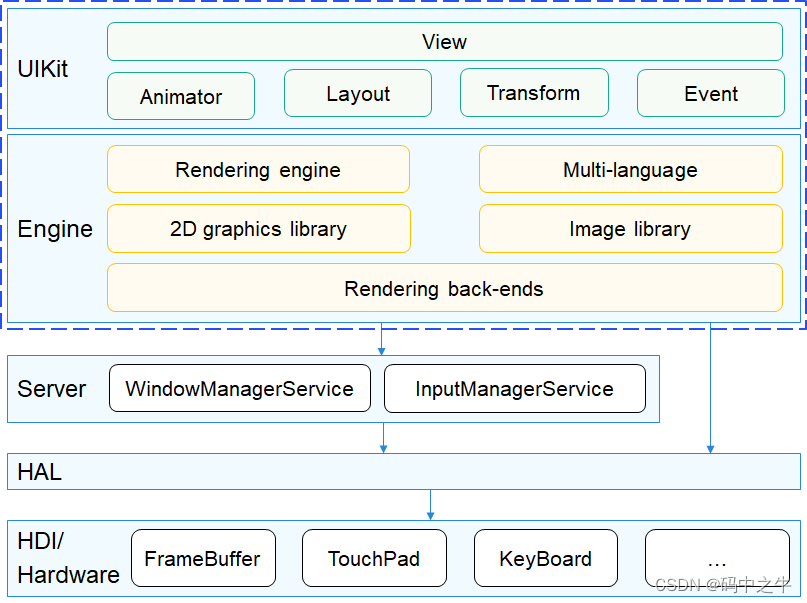The image size is (807, 603).
Task: Select the Rendering back-ends box
Action: (445, 288)
